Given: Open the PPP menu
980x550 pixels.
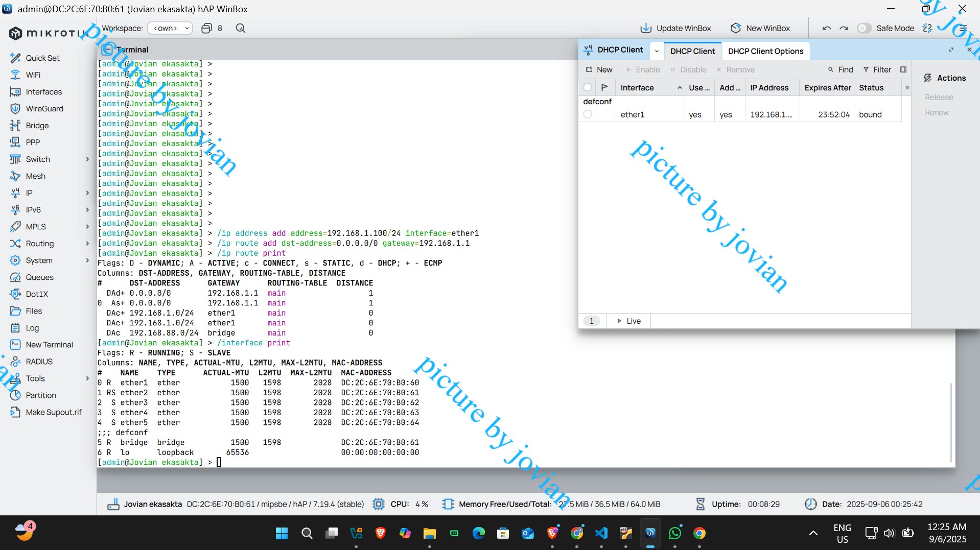Looking at the screenshot, I should [33, 142].
